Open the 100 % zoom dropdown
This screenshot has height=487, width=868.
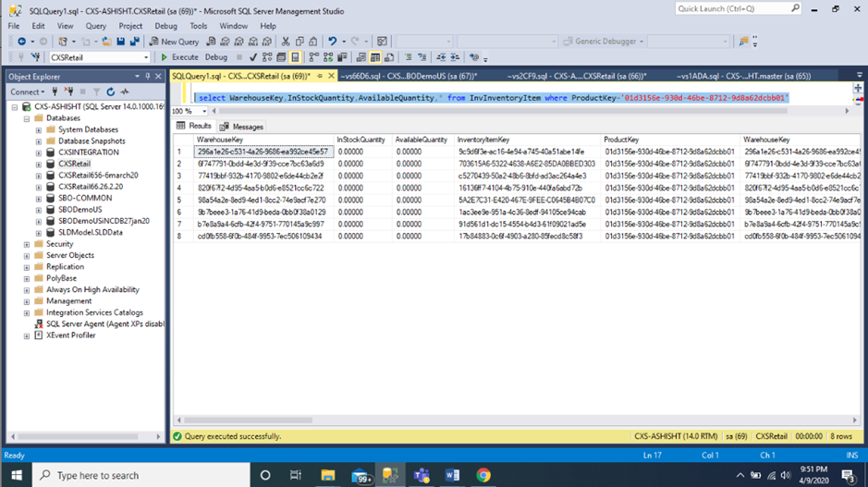point(204,111)
